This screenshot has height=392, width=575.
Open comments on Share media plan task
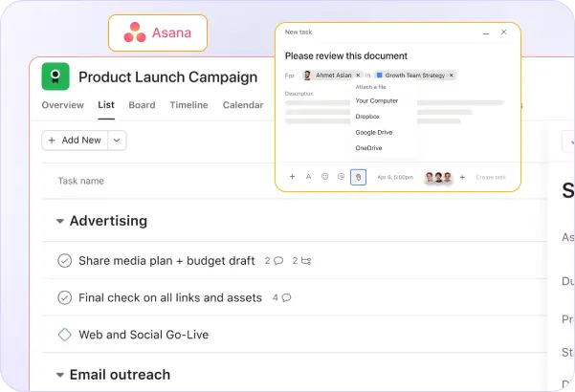[274, 261]
